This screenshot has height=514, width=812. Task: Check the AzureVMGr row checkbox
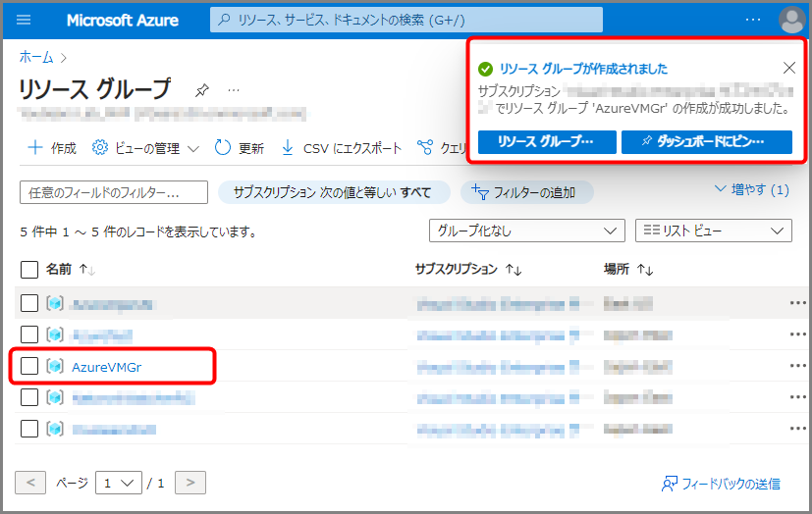coord(29,366)
